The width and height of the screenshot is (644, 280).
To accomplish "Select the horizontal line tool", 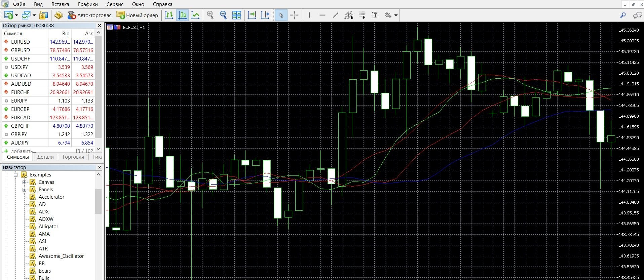I will pyautogui.click(x=322, y=15).
